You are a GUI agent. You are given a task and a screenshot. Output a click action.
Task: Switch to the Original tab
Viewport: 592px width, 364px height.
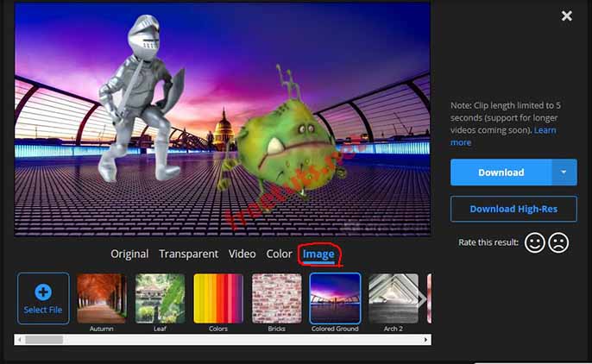pyautogui.click(x=129, y=254)
